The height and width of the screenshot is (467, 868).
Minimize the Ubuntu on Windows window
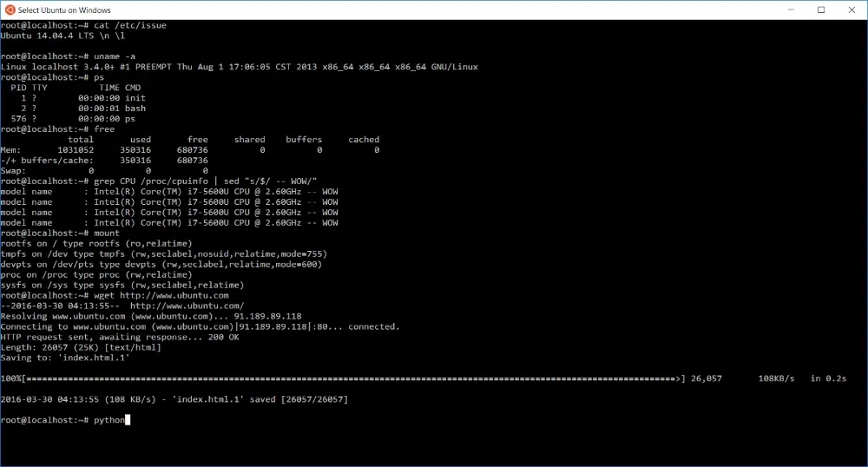click(x=791, y=10)
